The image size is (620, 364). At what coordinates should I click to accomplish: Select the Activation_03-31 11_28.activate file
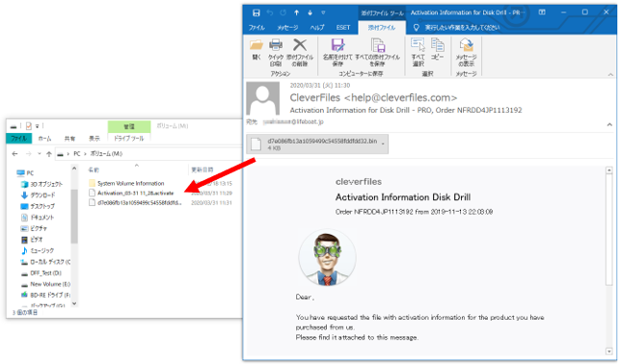click(131, 193)
